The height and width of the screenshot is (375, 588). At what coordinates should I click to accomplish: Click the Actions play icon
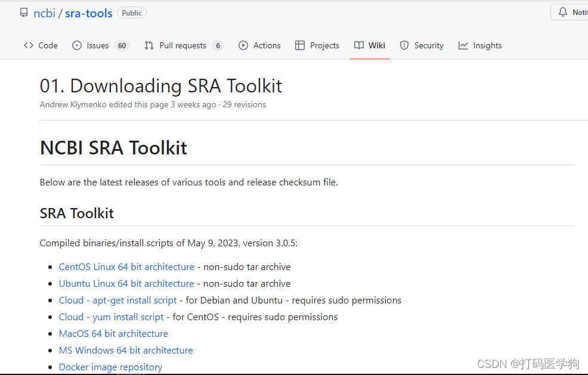243,45
